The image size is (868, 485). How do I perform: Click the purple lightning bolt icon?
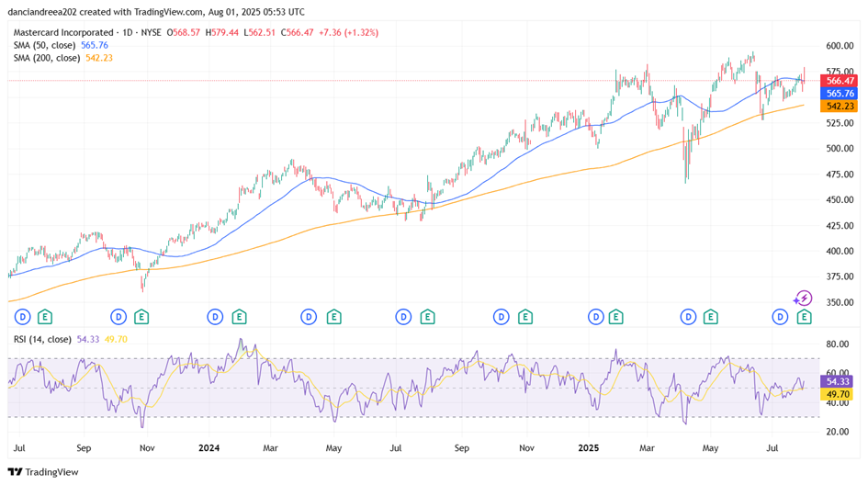pyautogui.click(x=803, y=298)
